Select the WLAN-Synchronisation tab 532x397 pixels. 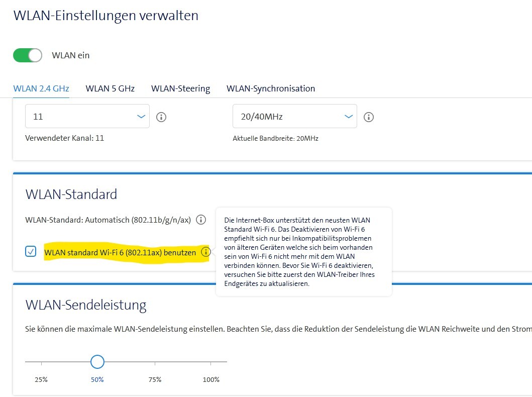click(270, 88)
